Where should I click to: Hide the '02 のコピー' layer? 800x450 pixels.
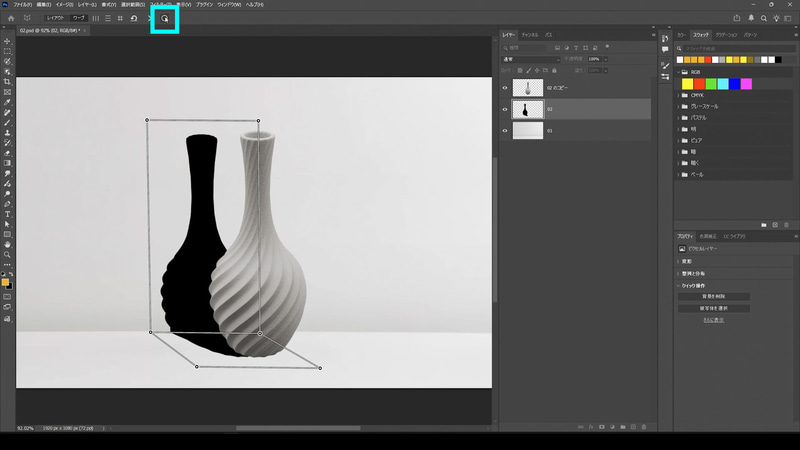click(505, 88)
